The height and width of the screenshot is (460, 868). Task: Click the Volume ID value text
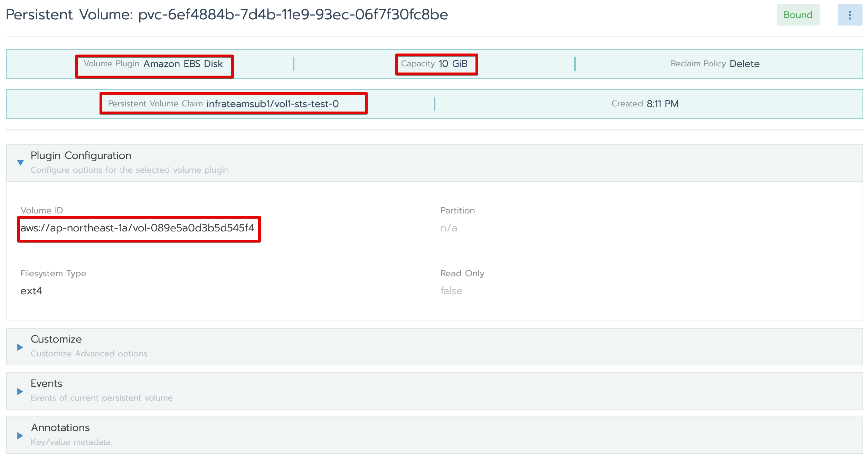[x=137, y=228]
